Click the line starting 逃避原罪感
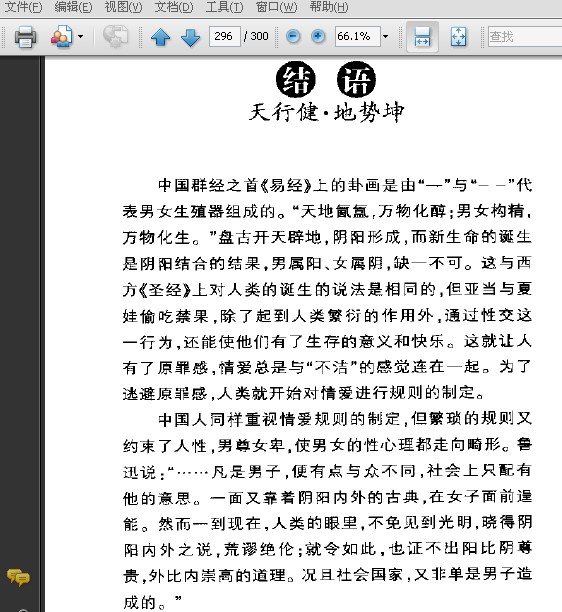Screen dimensions: 562x612 point(304,393)
